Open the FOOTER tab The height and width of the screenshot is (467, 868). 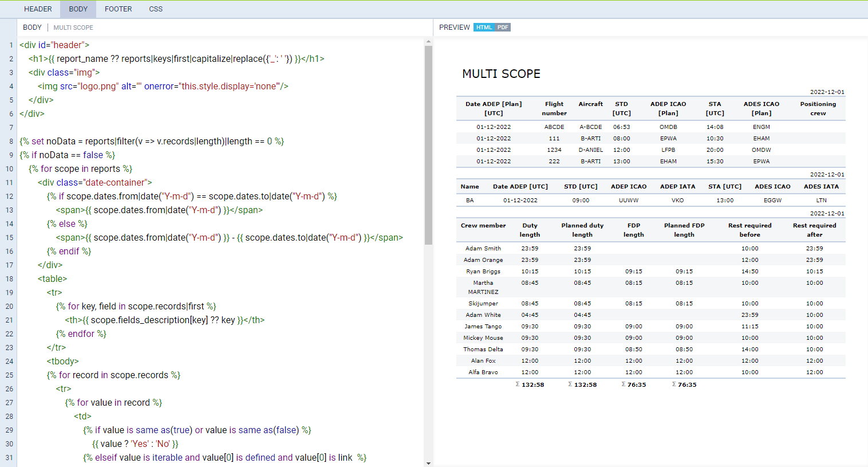pos(119,9)
